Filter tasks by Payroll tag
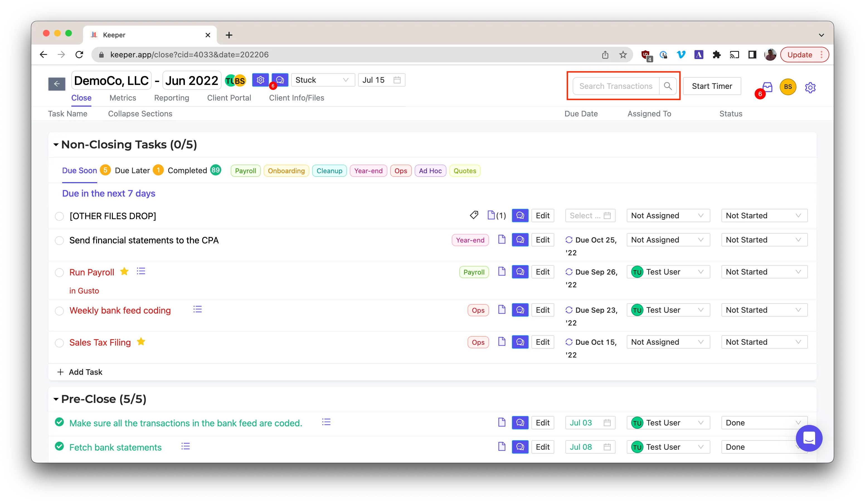 [246, 170]
